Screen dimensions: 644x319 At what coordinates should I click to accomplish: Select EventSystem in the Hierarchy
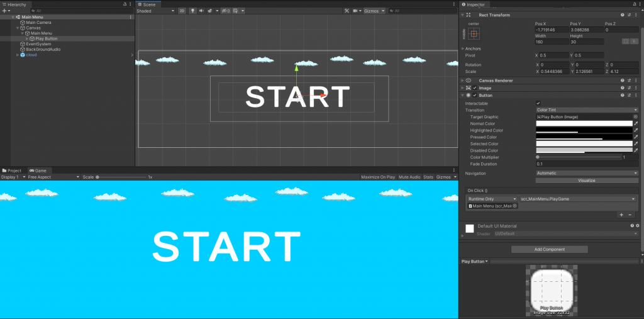pyautogui.click(x=38, y=44)
